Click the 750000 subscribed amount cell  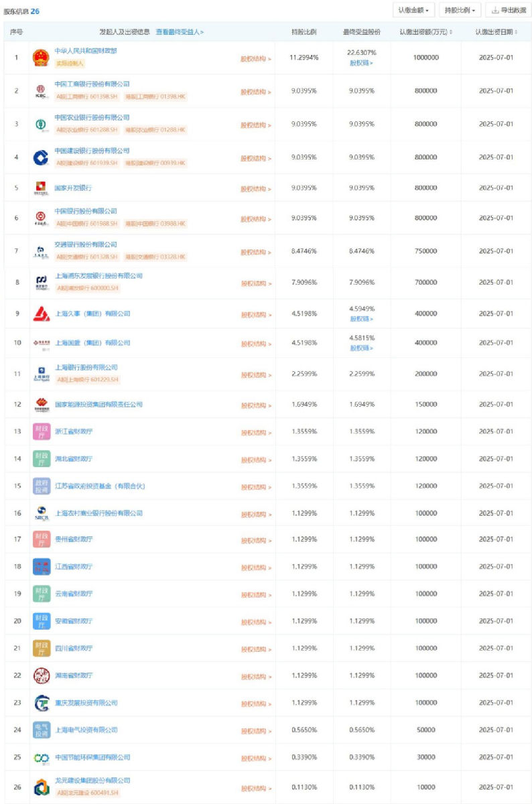tap(426, 251)
